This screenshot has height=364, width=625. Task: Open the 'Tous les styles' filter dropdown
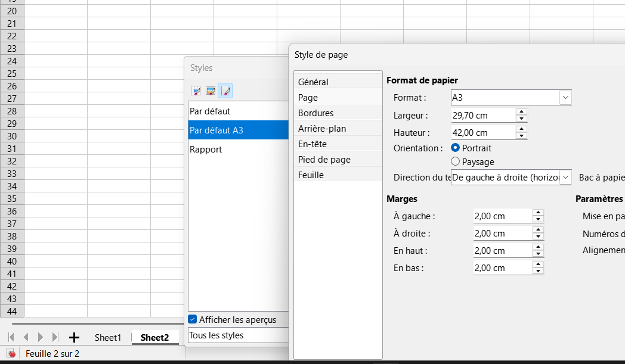(237, 335)
